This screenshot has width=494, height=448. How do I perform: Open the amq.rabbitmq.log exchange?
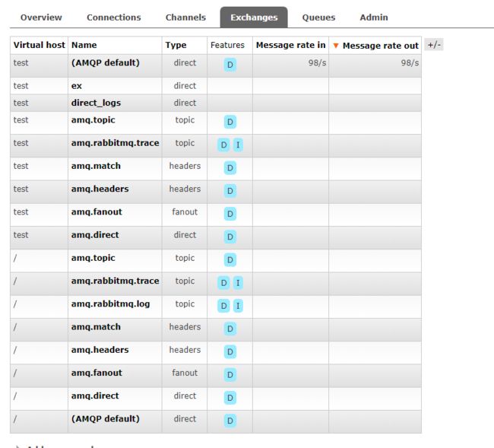tap(111, 304)
